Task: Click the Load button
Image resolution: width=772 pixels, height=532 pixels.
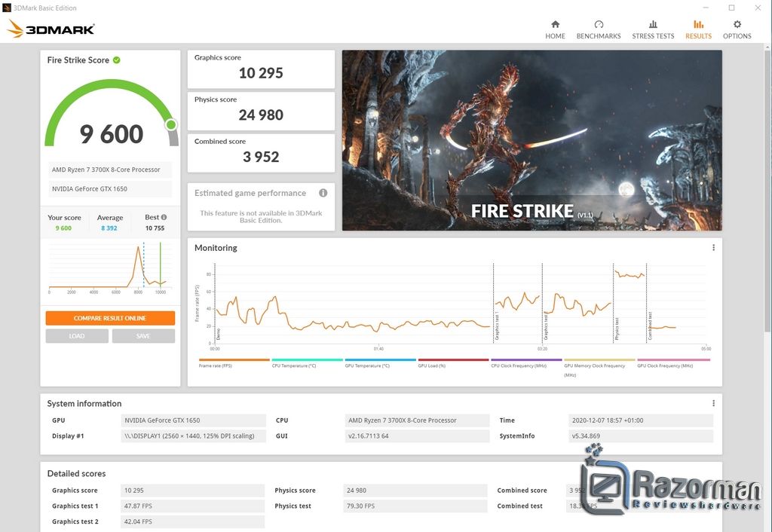Action: 77,335
